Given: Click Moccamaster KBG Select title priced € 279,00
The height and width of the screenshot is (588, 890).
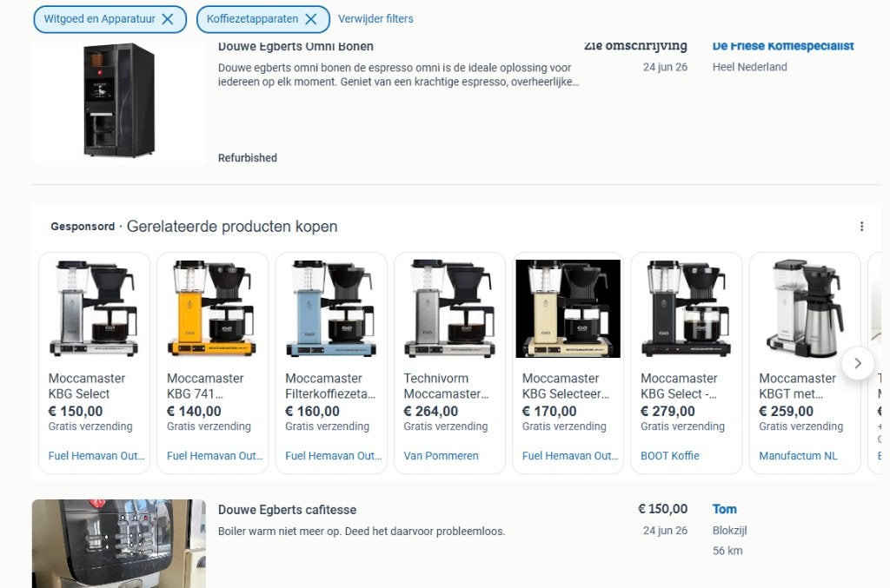Looking at the screenshot, I should point(679,386).
